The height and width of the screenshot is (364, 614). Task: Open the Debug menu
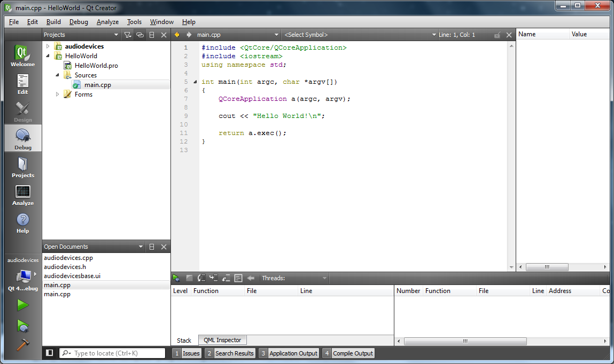click(79, 22)
